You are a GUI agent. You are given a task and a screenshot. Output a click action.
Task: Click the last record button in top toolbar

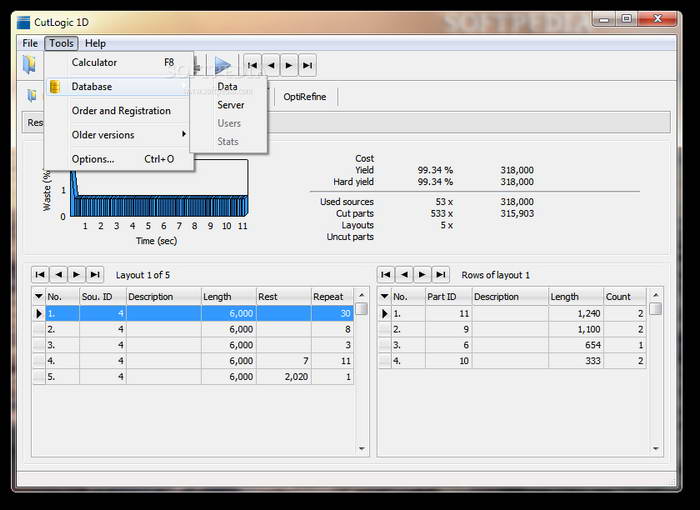pyautogui.click(x=308, y=65)
